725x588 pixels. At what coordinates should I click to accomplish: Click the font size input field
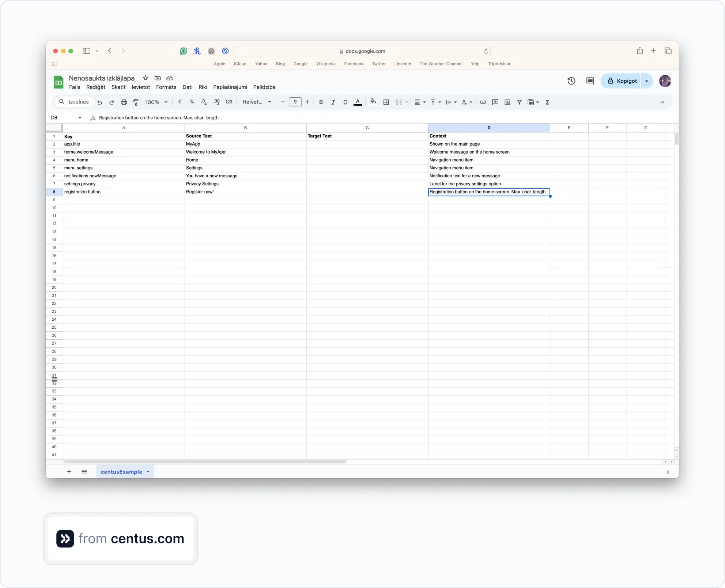(295, 102)
